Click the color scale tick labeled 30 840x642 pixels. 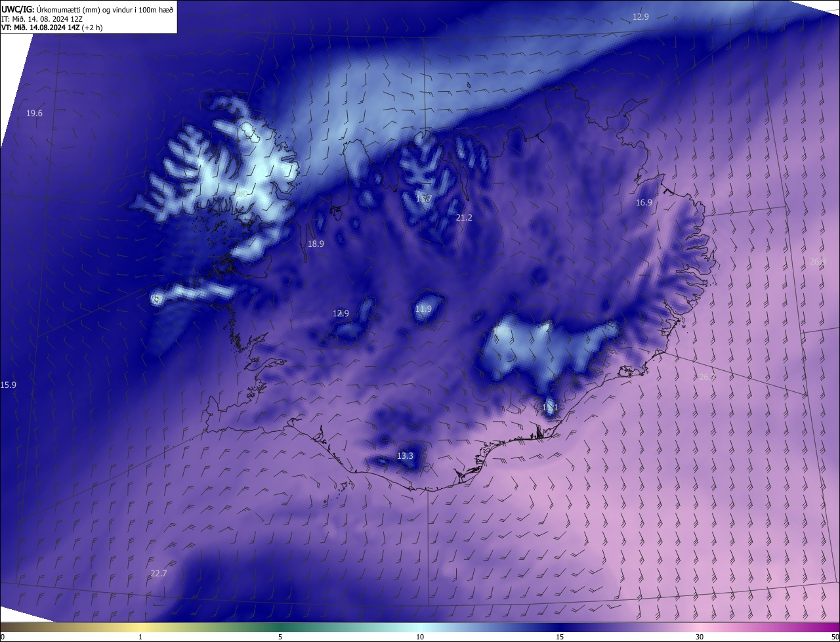coord(700,637)
